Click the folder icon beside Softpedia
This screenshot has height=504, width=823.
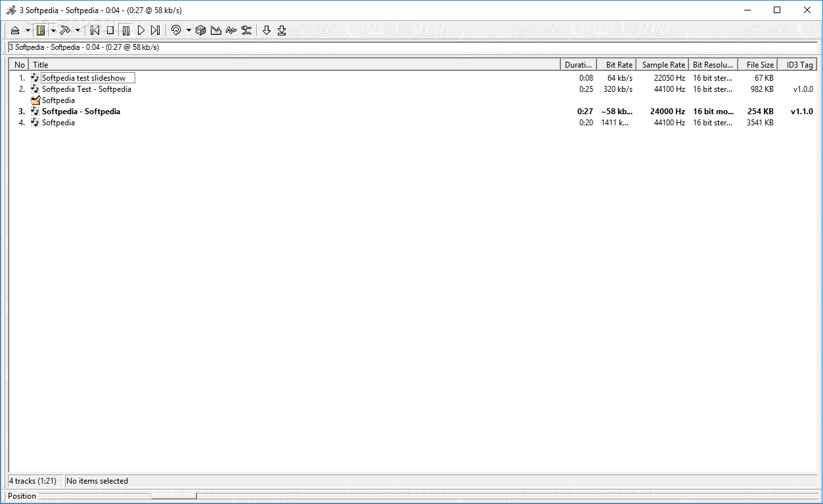(x=35, y=100)
